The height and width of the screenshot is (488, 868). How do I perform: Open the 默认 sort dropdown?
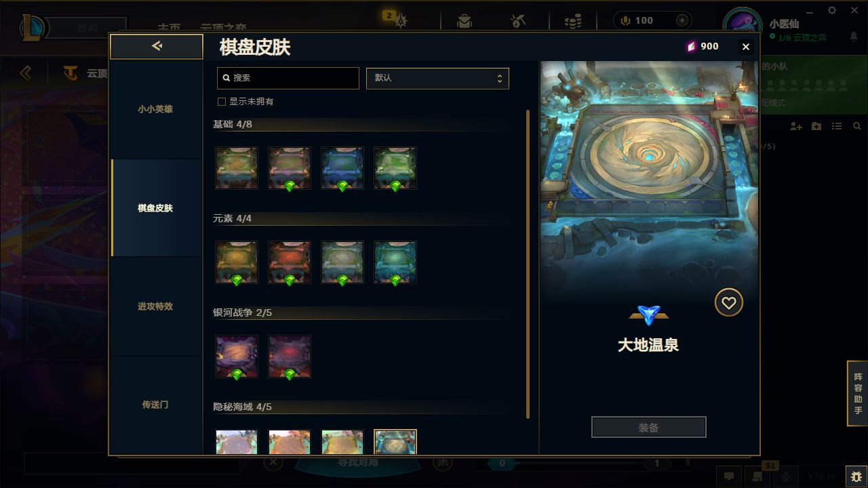coord(437,78)
